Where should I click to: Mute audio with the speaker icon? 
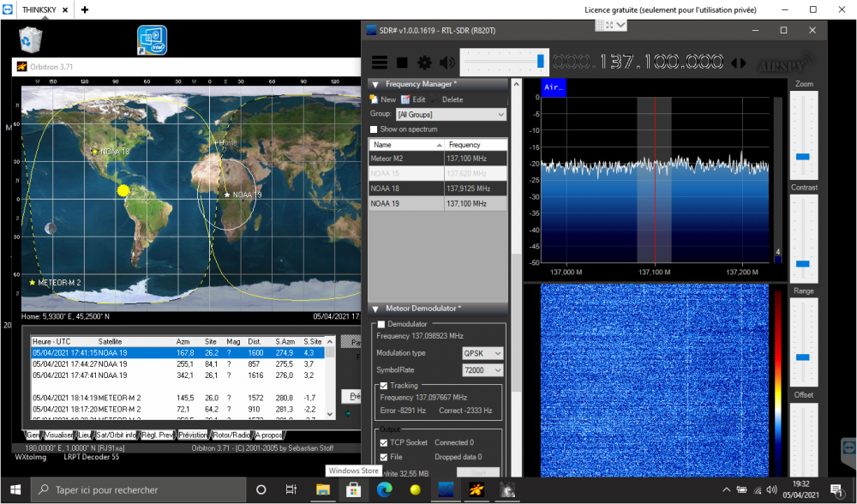point(446,63)
